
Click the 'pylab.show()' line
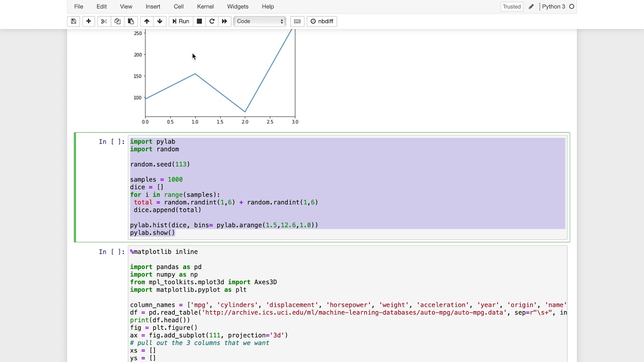coord(152,233)
